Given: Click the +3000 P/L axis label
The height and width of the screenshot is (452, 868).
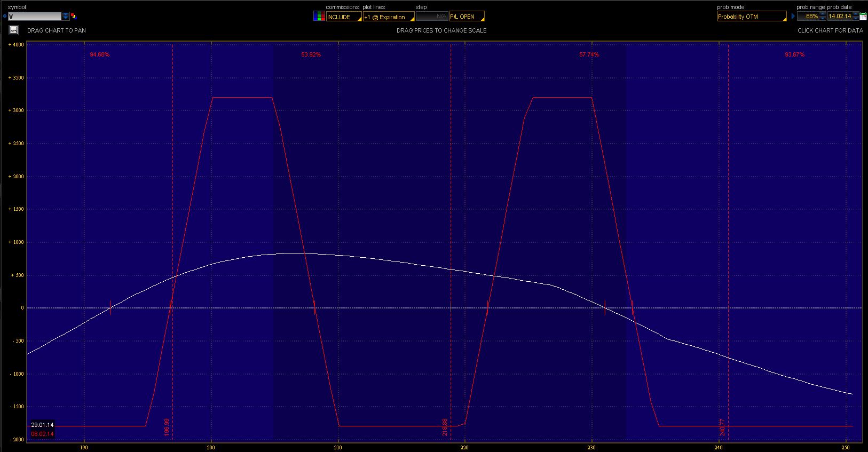Looking at the screenshot, I should [x=16, y=110].
